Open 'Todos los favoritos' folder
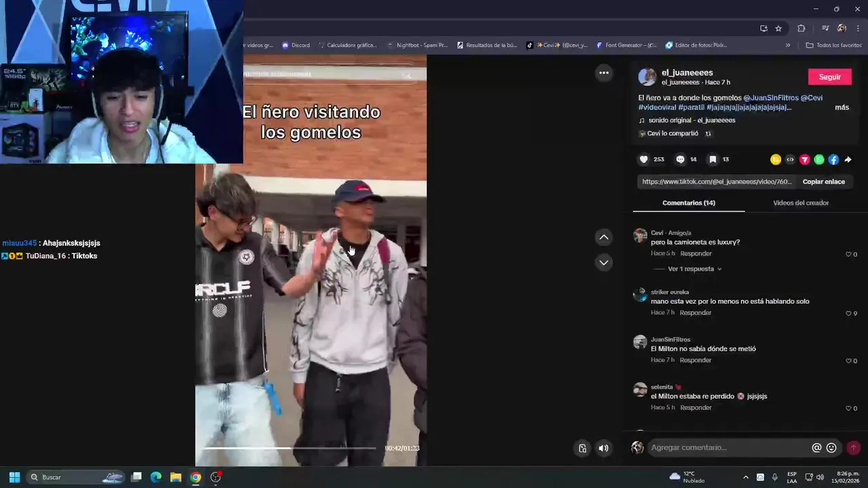Viewport: 868px width, 488px height. 833,45
